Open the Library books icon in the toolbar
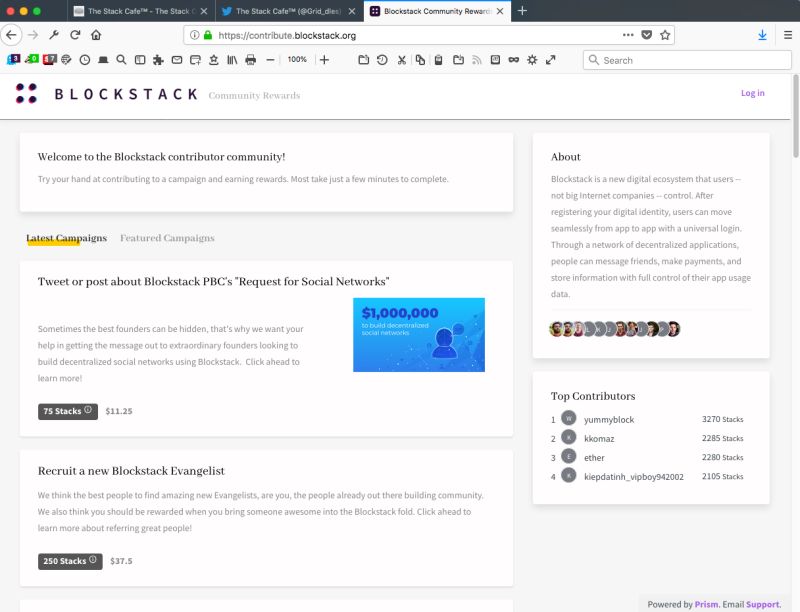Screen dimensions: 800x612 coord(232,59)
